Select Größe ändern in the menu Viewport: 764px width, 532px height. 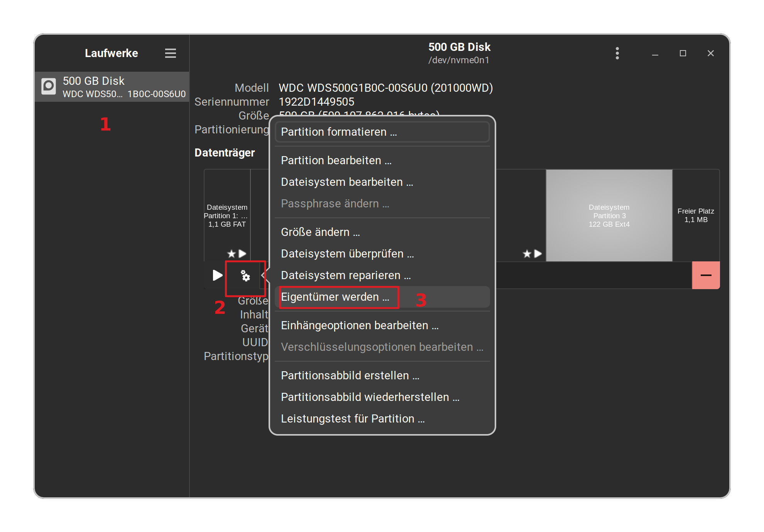[x=320, y=232]
